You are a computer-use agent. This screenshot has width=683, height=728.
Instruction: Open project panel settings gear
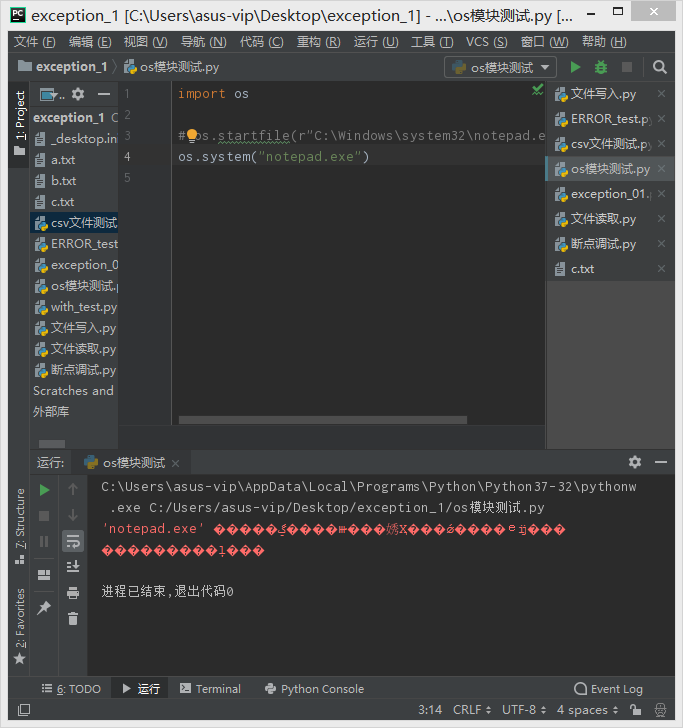point(78,94)
